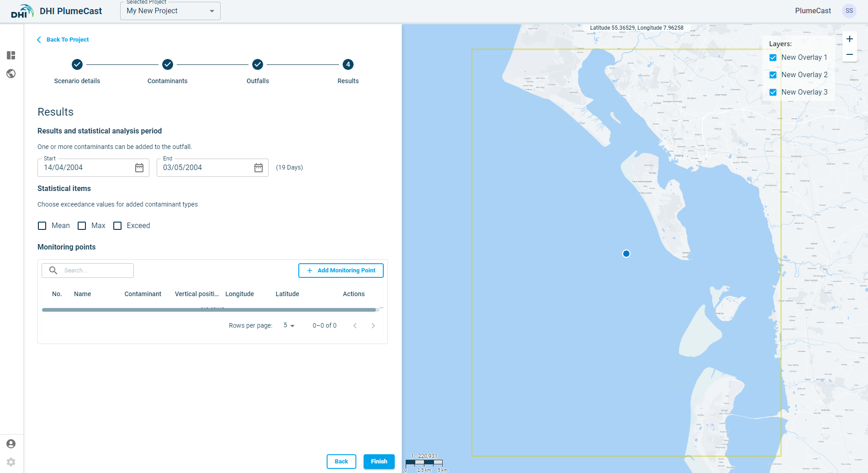Click the SS user avatar
The width and height of the screenshot is (868, 473).
[x=849, y=11]
